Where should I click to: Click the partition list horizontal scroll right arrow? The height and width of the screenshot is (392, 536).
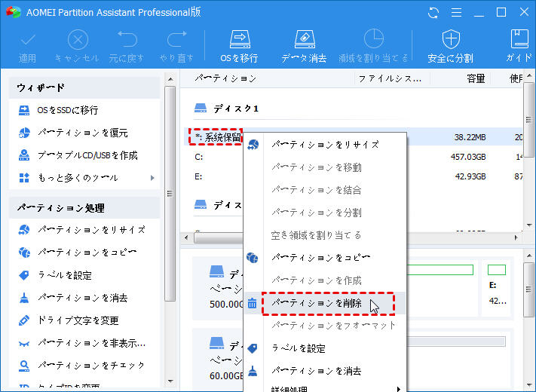coord(516,237)
